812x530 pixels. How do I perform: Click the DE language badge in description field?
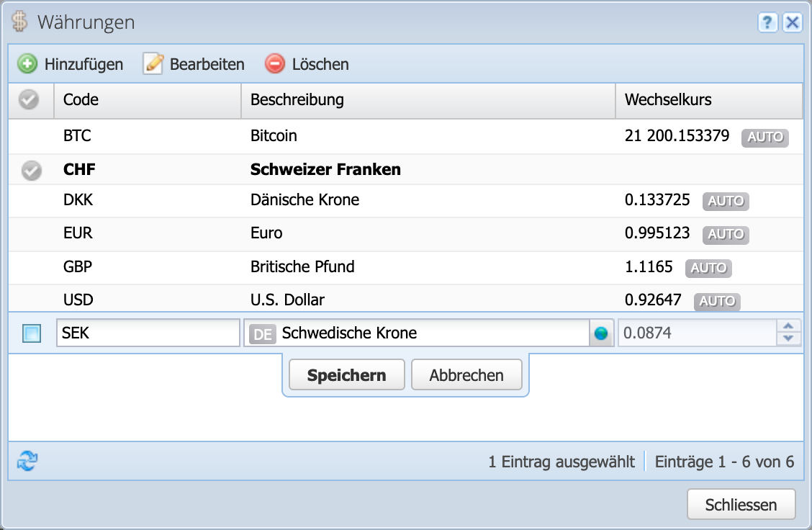click(263, 333)
